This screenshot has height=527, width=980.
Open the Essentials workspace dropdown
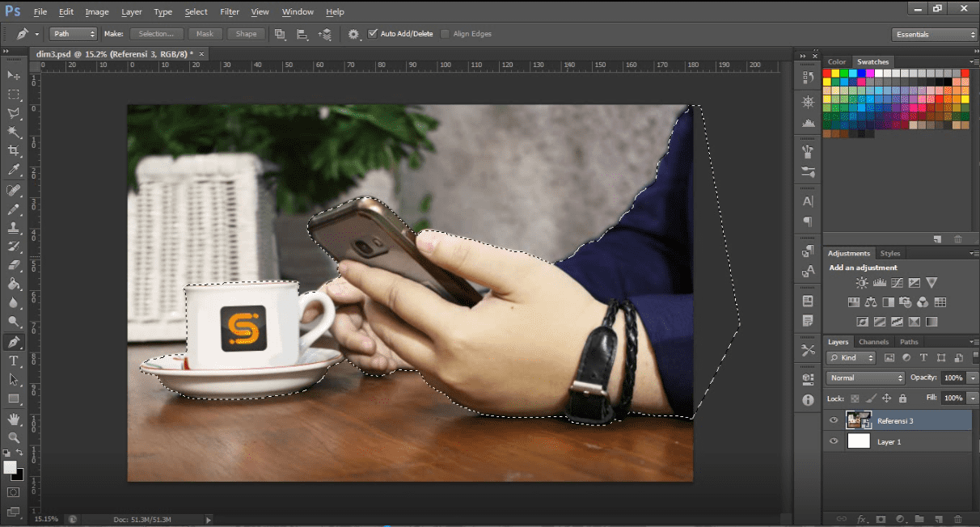click(x=935, y=34)
